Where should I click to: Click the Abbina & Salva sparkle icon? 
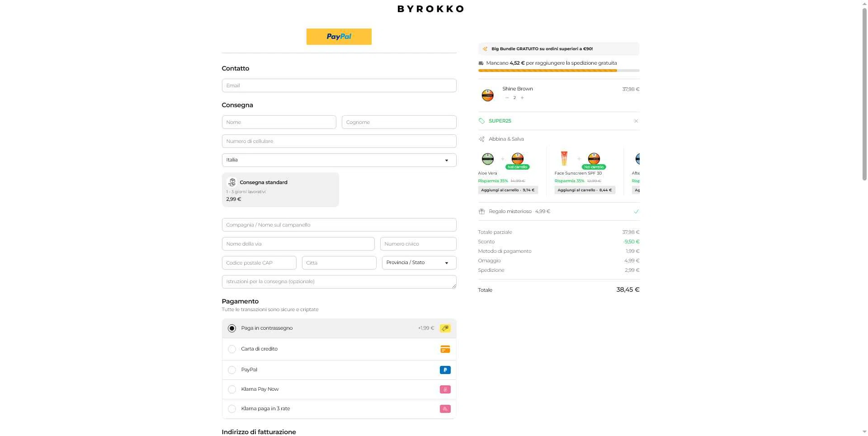pyautogui.click(x=481, y=139)
